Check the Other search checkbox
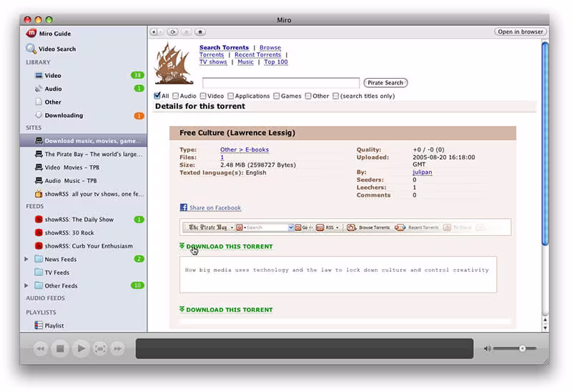 coord(308,96)
